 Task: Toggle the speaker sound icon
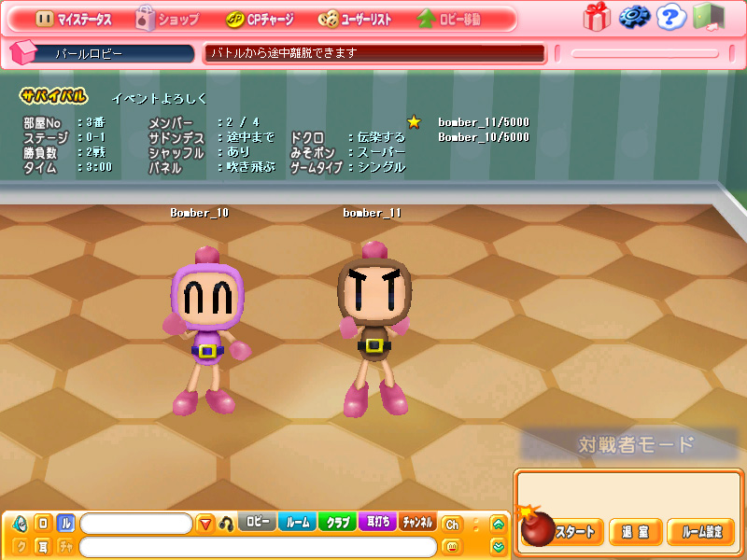point(20,524)
